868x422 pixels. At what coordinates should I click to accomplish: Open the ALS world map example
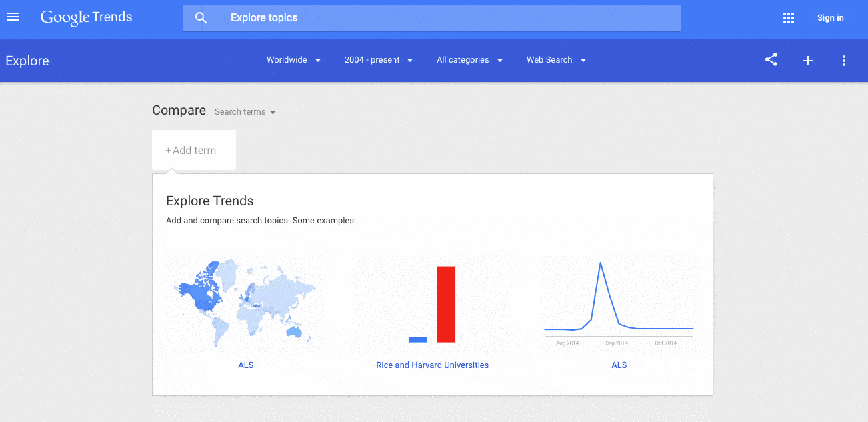pos(245,303)
